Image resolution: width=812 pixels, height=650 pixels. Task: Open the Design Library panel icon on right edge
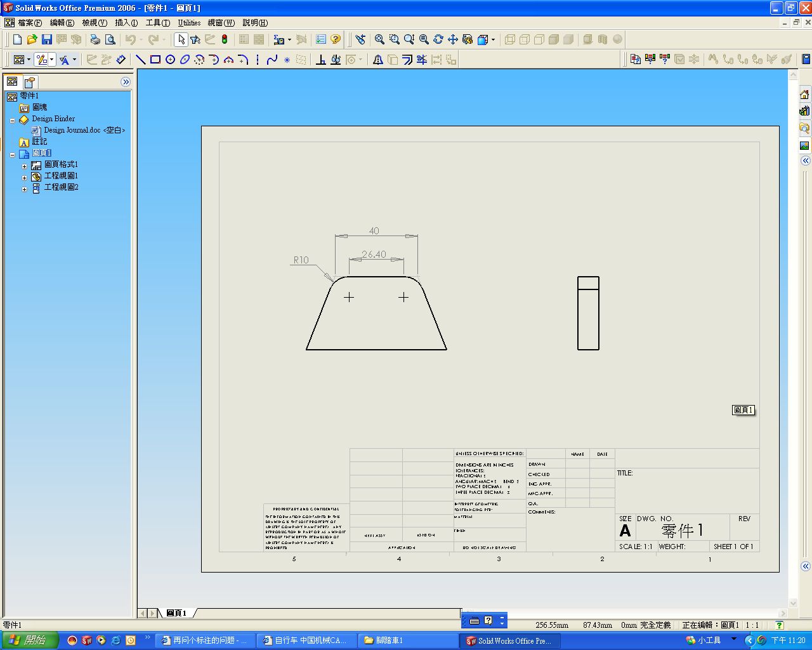(x=804, y=111)
